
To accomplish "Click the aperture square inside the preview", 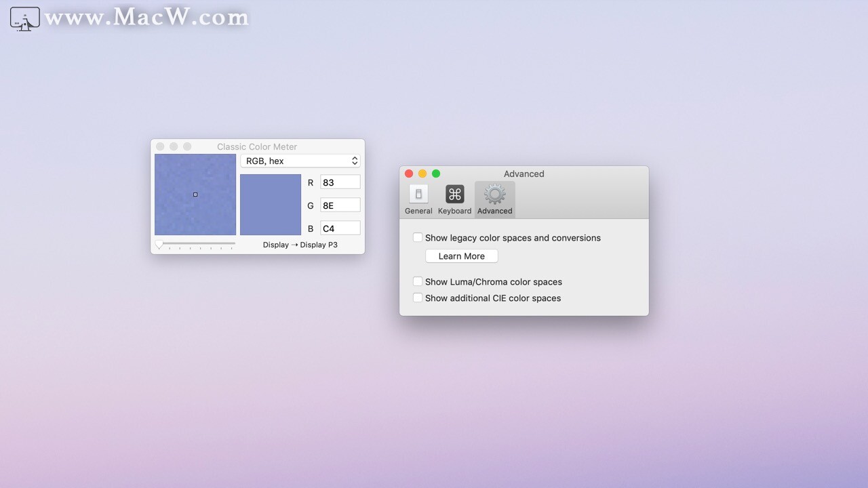I will 195,195.
